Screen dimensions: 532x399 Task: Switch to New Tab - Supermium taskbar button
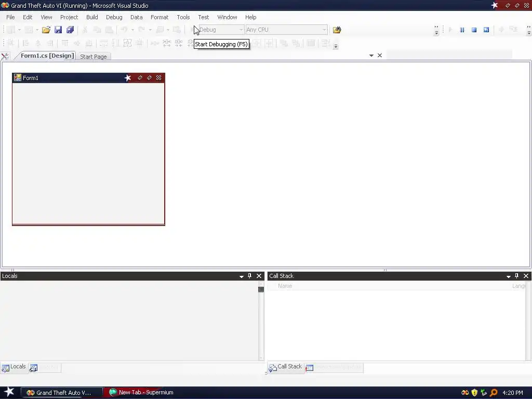(142, 392)
